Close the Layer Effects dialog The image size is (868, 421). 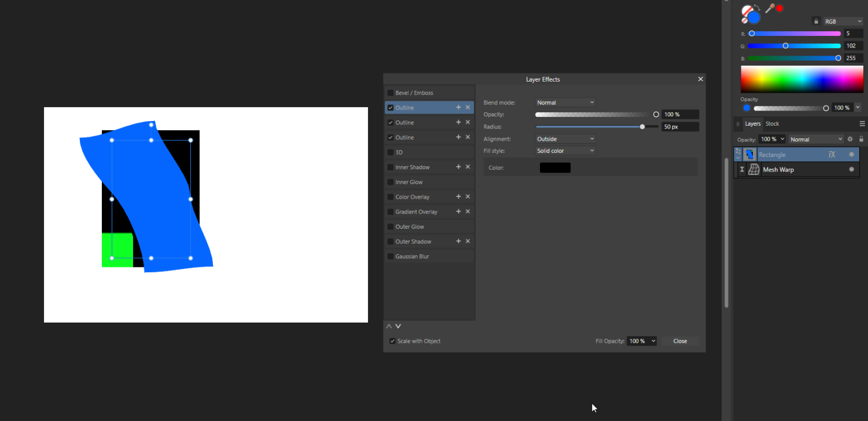(x=700, y=79)
